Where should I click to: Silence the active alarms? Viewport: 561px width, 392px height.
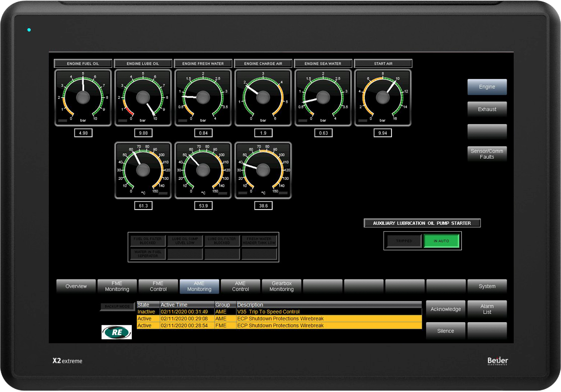(x=445, y=331)
